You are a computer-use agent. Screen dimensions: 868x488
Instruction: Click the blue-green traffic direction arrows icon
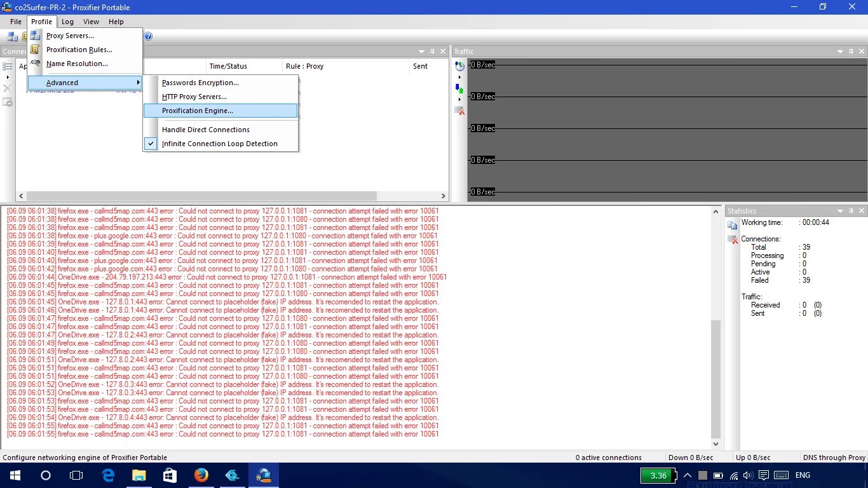[x=460, y=89]
